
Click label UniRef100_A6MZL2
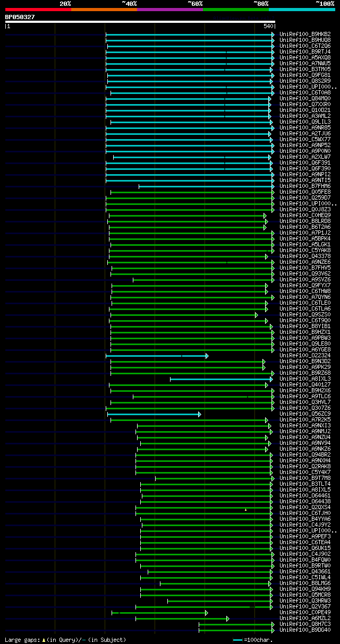(305, 618)
